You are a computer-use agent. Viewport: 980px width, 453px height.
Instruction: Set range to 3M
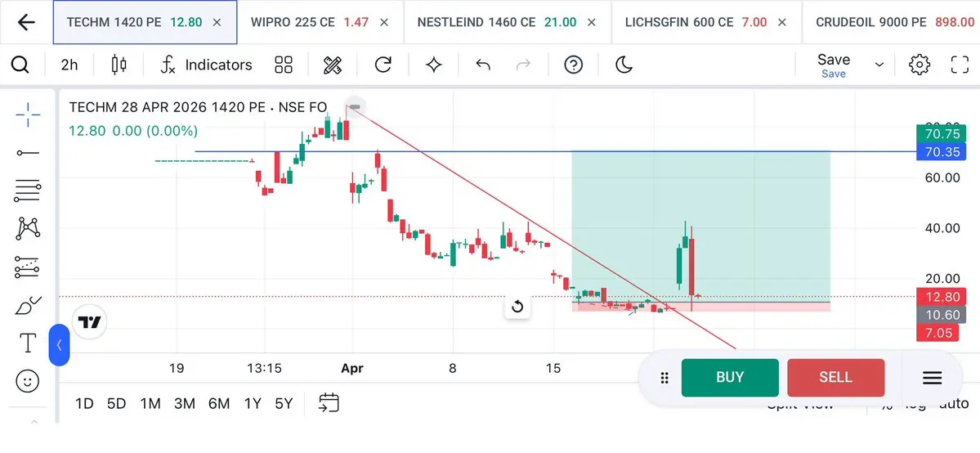[x=185, y=404]
